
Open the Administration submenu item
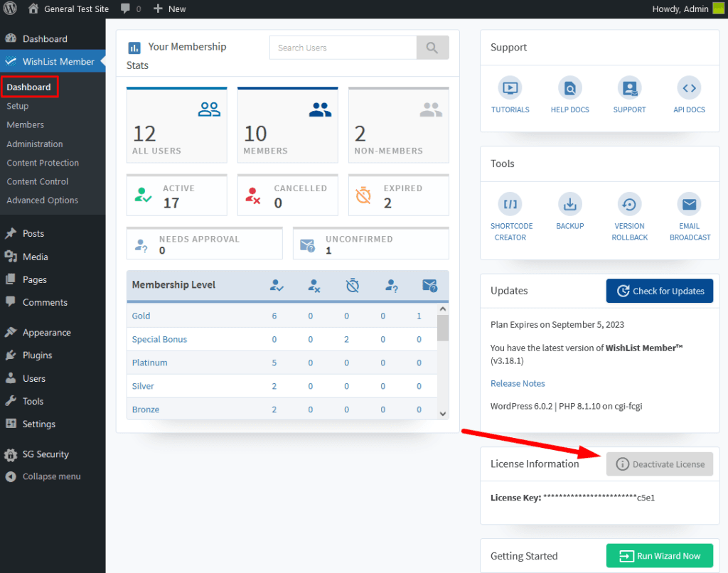(x=34, y=144)
